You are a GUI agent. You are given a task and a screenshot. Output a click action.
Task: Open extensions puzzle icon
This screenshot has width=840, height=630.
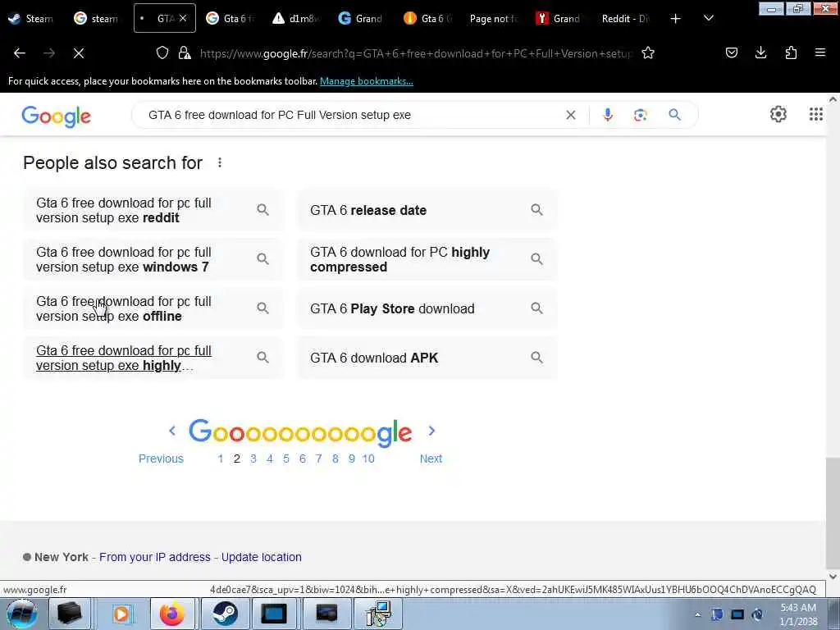coord(791,52)
